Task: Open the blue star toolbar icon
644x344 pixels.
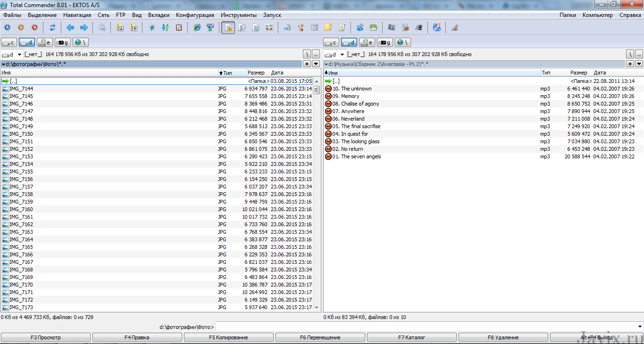Action: tap(151, 27)
